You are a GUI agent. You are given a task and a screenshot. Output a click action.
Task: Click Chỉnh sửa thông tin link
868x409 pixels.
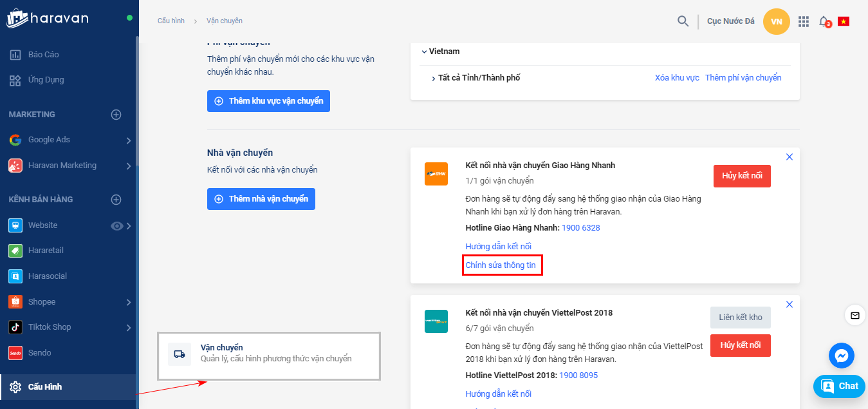pos(501,265)
